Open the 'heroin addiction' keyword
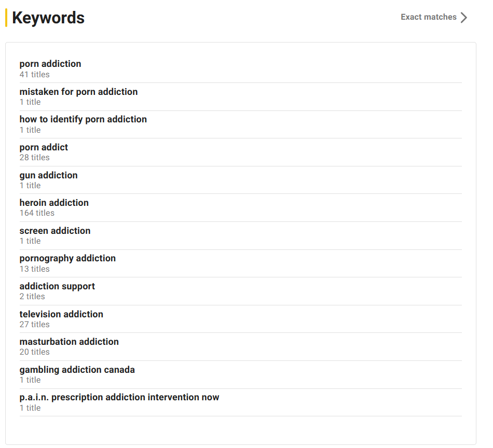Viewport: 493px width, 448px height. pos(54,203)
